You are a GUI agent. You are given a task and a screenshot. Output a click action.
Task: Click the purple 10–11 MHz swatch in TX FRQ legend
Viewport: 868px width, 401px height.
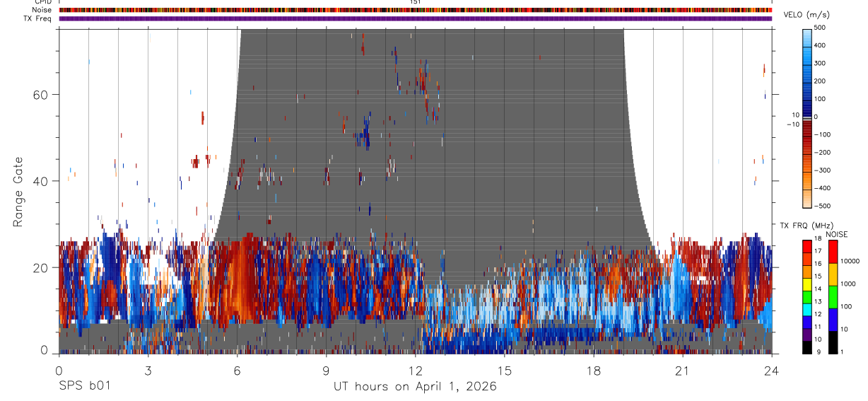807,333
